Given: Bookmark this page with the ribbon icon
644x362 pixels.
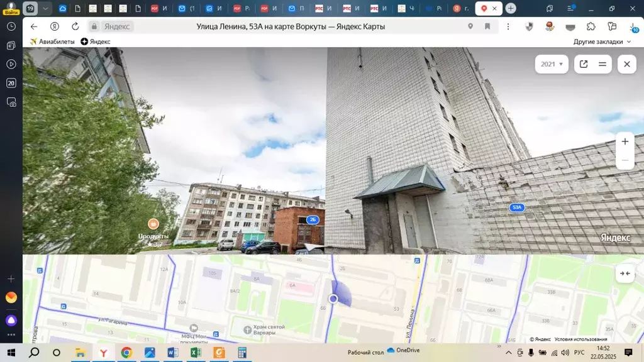Looking at the screenshot, I should [487, 26].
